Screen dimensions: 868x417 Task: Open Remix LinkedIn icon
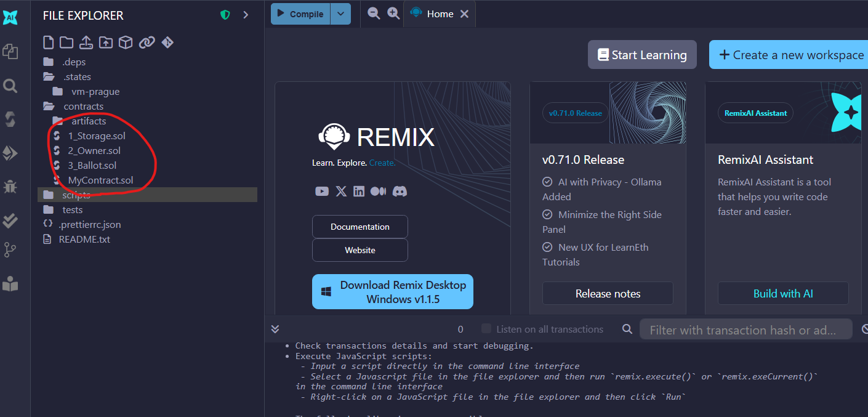pyautogui.click(x=359, y=192)
